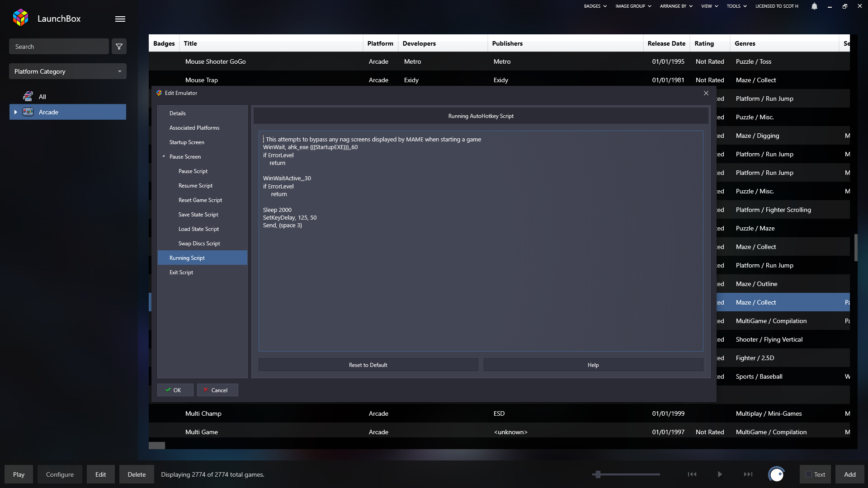868x488 pixels.
Task: Click the Configure button
Action: click(x=60, y=474)
